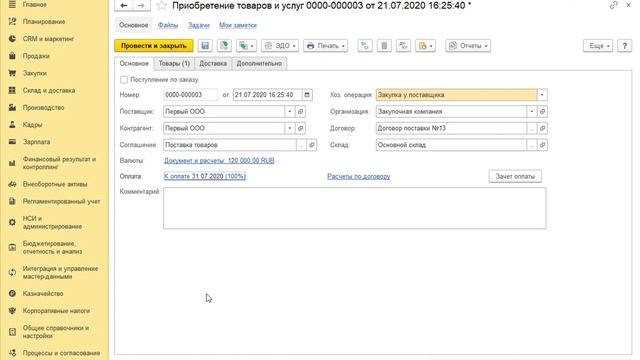Click the question mark help button
Image resolution: width=640 pixels, height=360 pixels.
click(624, 46)
